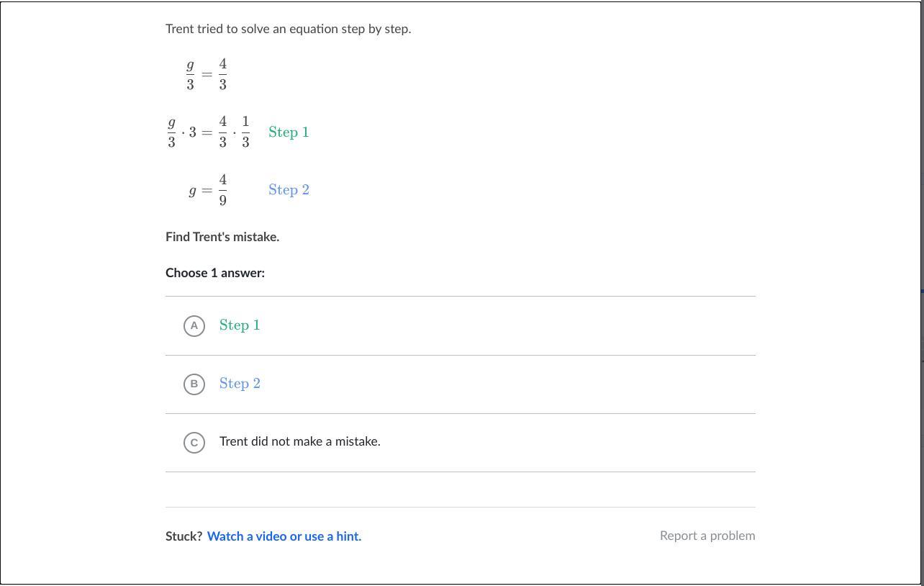Select radio button A
The image size is (924, 586).
(194, 325)
